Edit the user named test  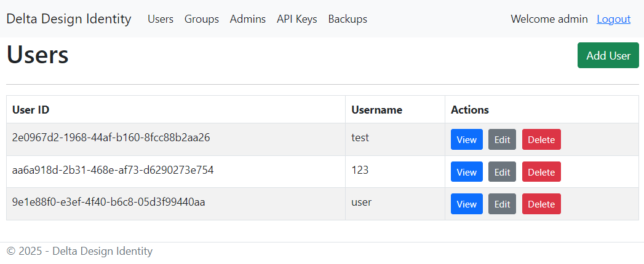tap(502, 139)
